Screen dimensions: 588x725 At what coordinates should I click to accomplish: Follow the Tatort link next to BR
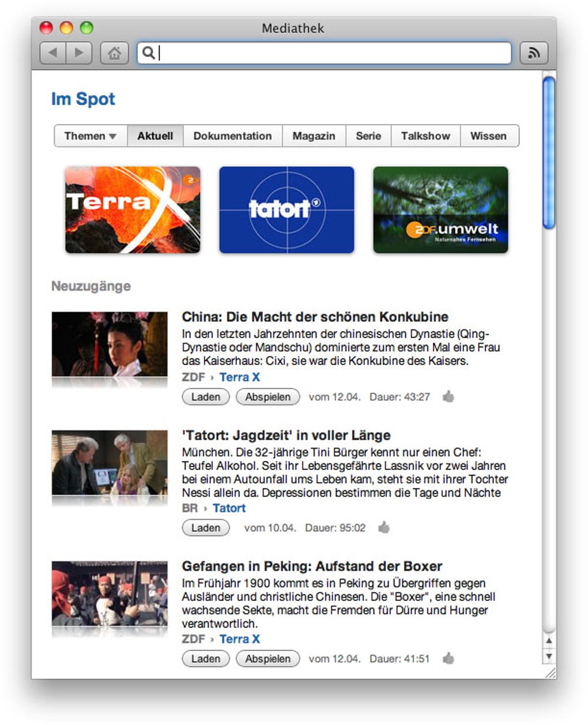click(229, 508)
